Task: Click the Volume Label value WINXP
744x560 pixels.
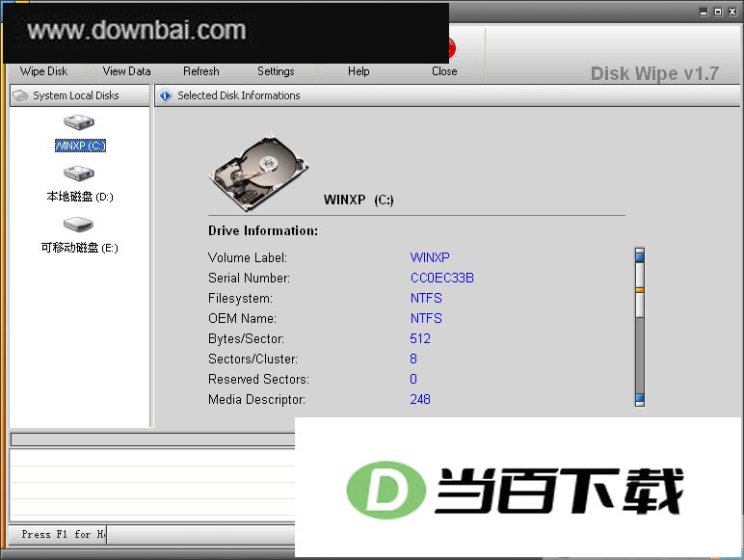Action: [430, 257]
